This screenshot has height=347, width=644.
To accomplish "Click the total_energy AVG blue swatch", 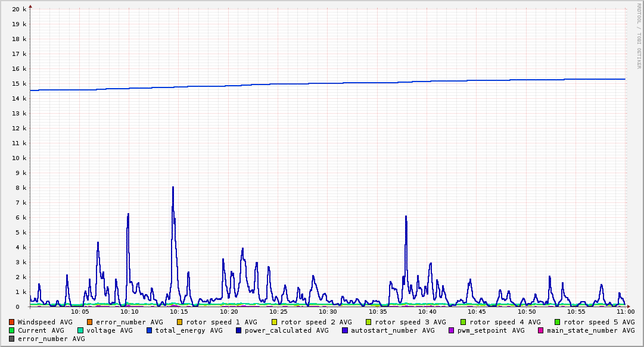I will point(150,330).
